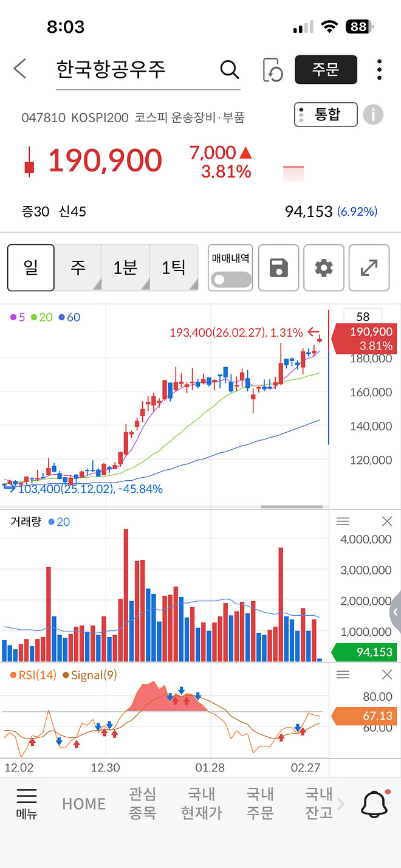This screenshot has width=401, height=868.
Task: Expand the 1분 minute interval options
Action: click(126, 267)
